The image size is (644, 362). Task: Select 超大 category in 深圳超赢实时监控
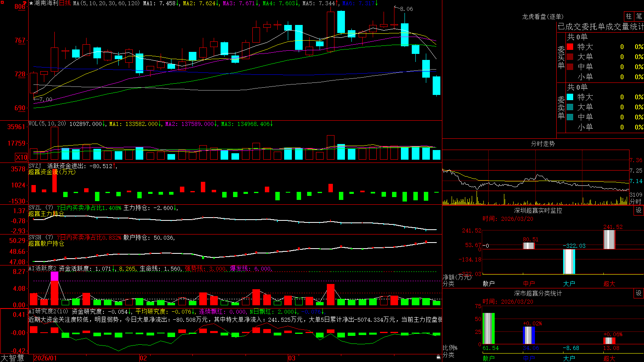coord(609,284)
